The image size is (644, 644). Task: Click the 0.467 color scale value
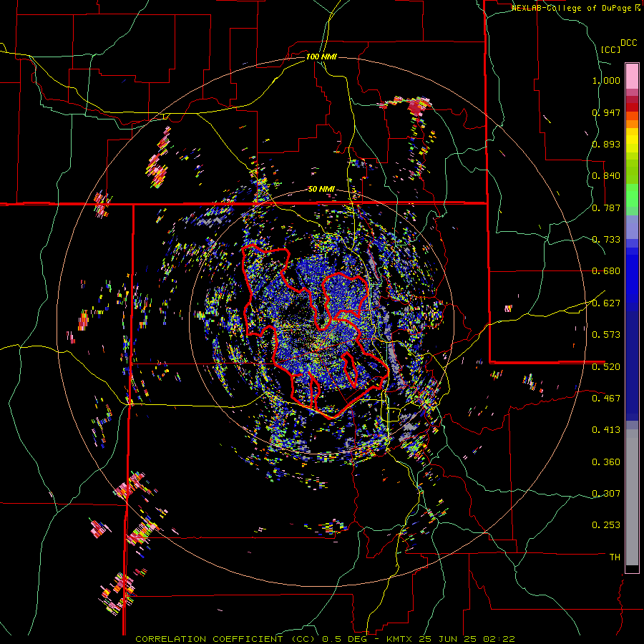click(x=606, y=398)
